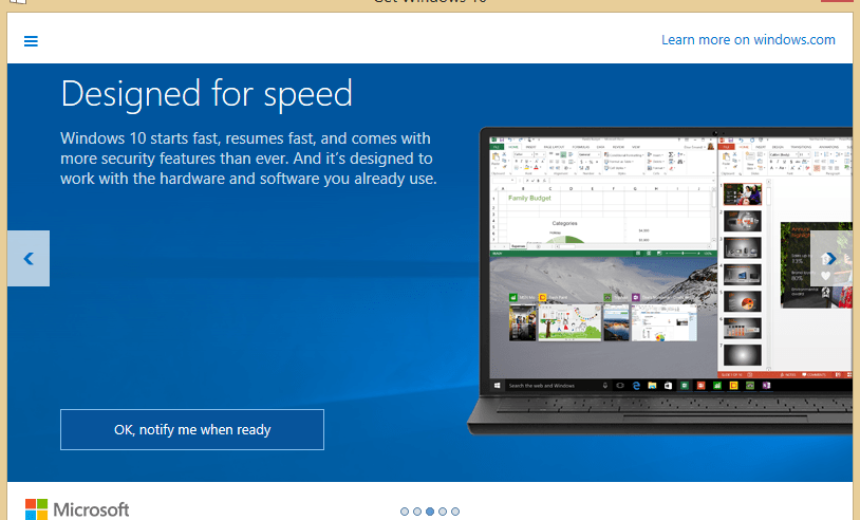The image size is (860, 520).
Task: Select the fifth page indicator dot
Action: [455, 511]
